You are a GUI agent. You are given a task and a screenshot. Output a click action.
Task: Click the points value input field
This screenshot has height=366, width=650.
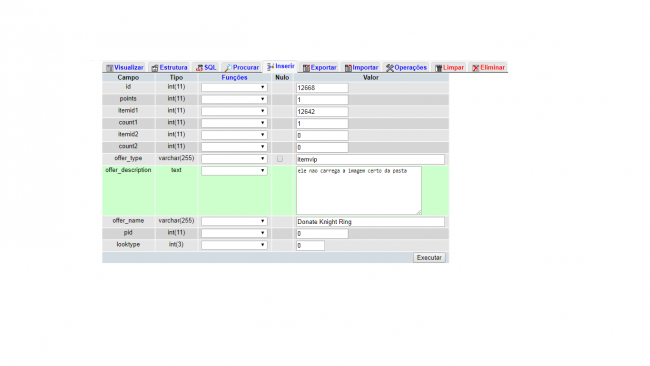[x=322, y=100]
